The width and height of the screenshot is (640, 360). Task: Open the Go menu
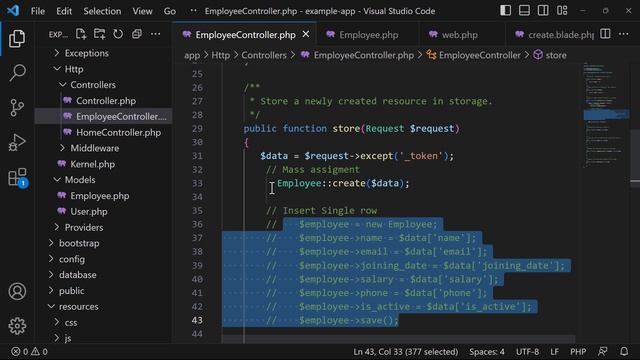pyautogui.click(x=170, y=11)
